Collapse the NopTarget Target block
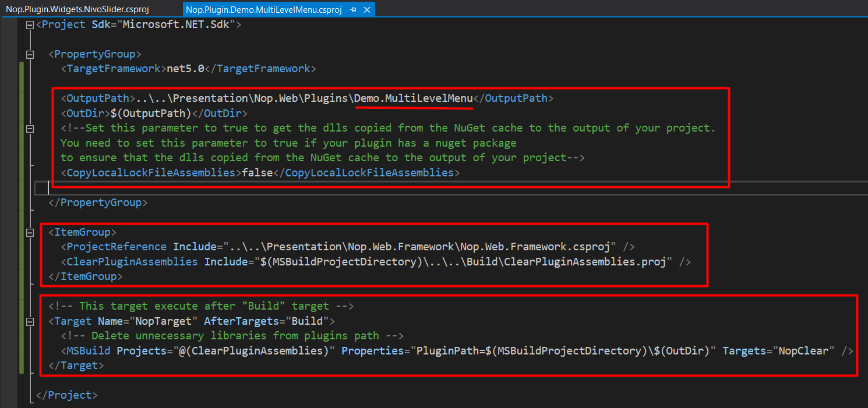The height and width of the screenshot is (408, 868). pyautogui.click(x=30, y=320)
